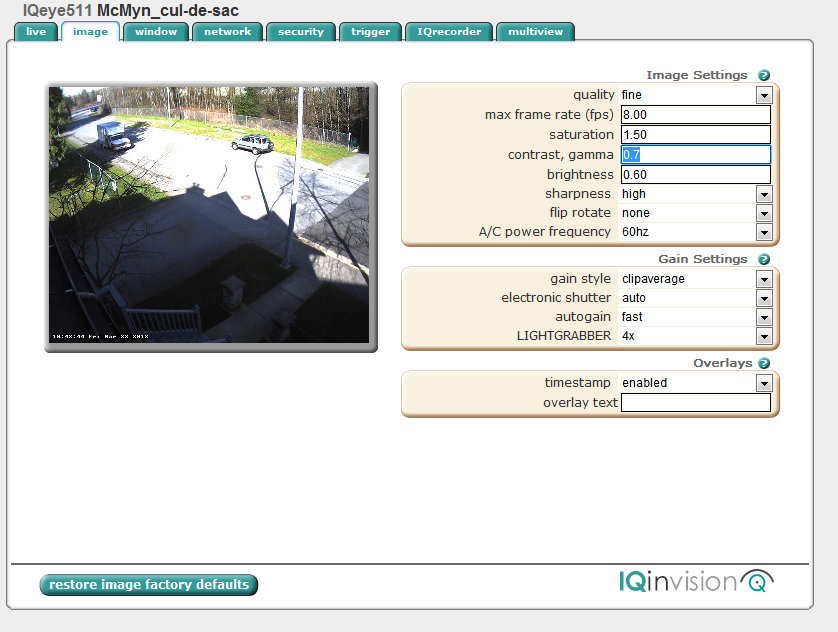Expand the electronic shutter dropdown
Image resolution: width=838 pixels, height=632 pixels.
[763, 298]
